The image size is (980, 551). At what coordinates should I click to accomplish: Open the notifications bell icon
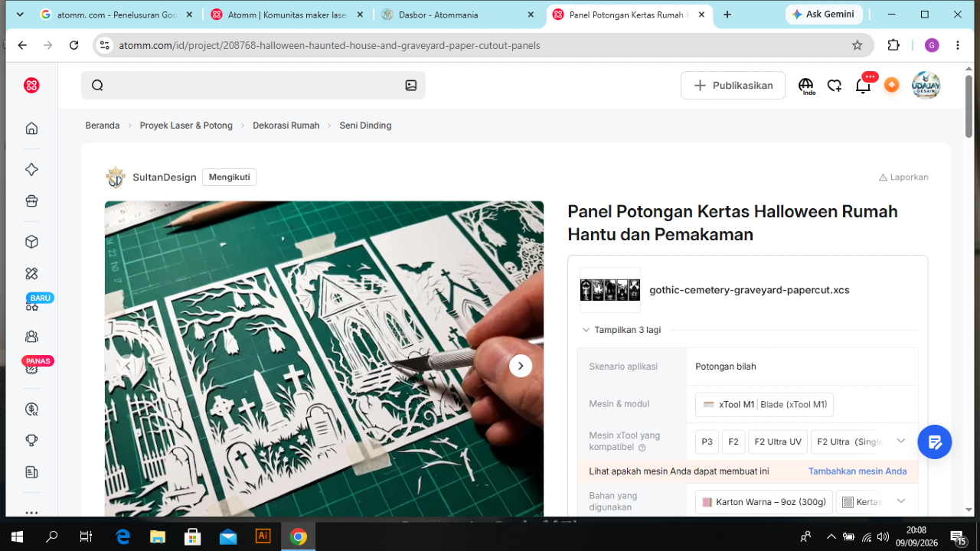(863, 86)
